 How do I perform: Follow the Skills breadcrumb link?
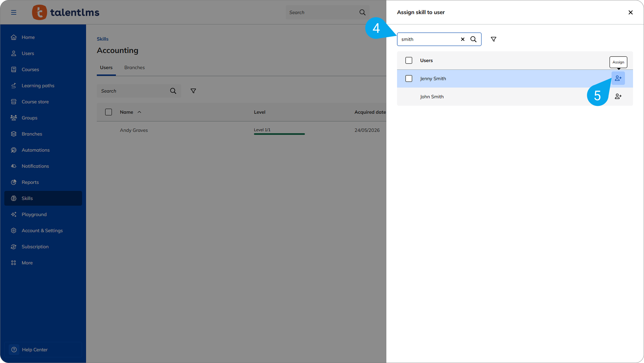[103, 39]
